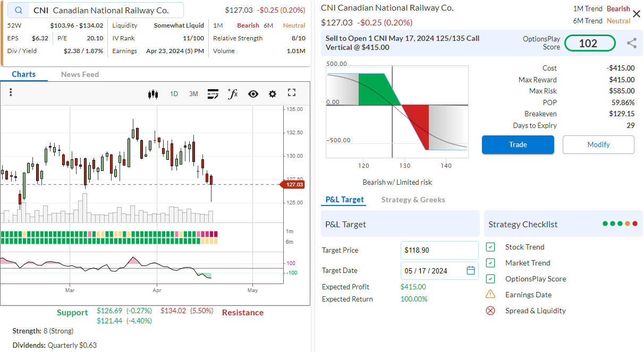Focus the Target Price input field

tap(439, 250)
